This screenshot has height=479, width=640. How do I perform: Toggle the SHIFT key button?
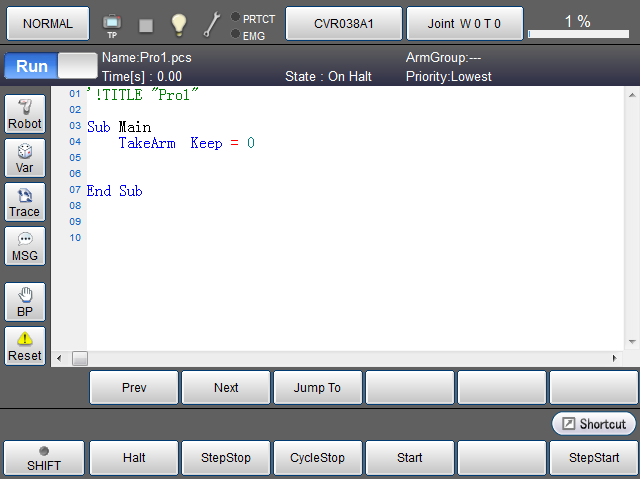(x=43, y=458)
